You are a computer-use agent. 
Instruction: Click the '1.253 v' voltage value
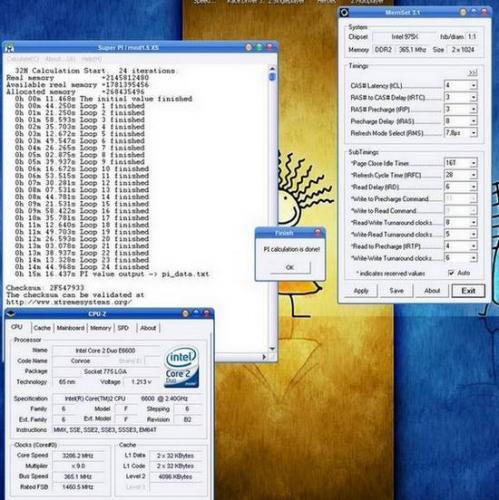pos(141,382)
